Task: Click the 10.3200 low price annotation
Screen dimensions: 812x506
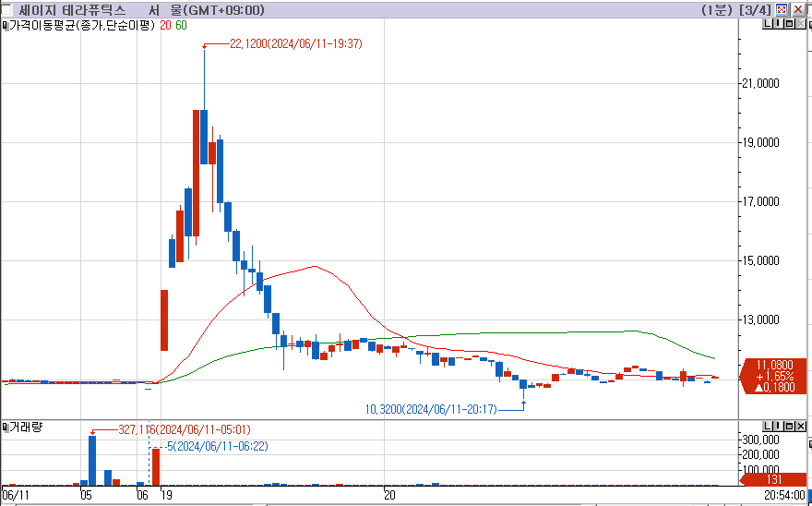Action: coord(431,410)
